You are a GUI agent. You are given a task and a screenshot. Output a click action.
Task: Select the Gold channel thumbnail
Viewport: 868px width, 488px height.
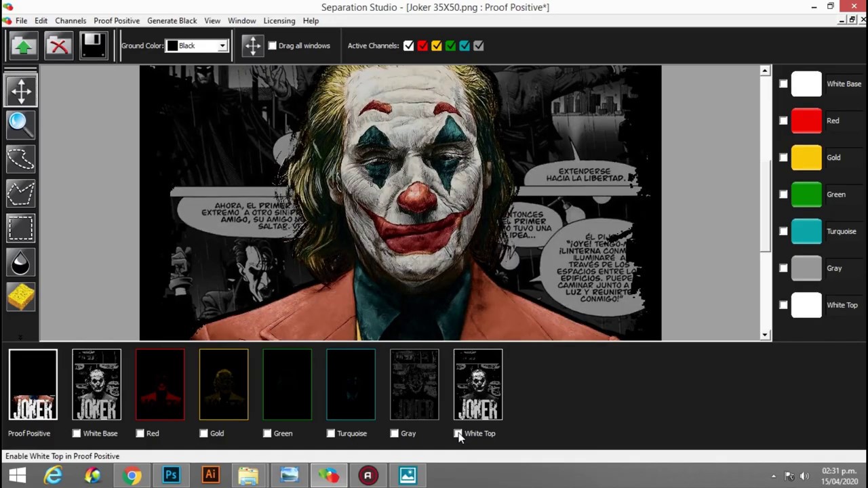[x=224, y=385]
